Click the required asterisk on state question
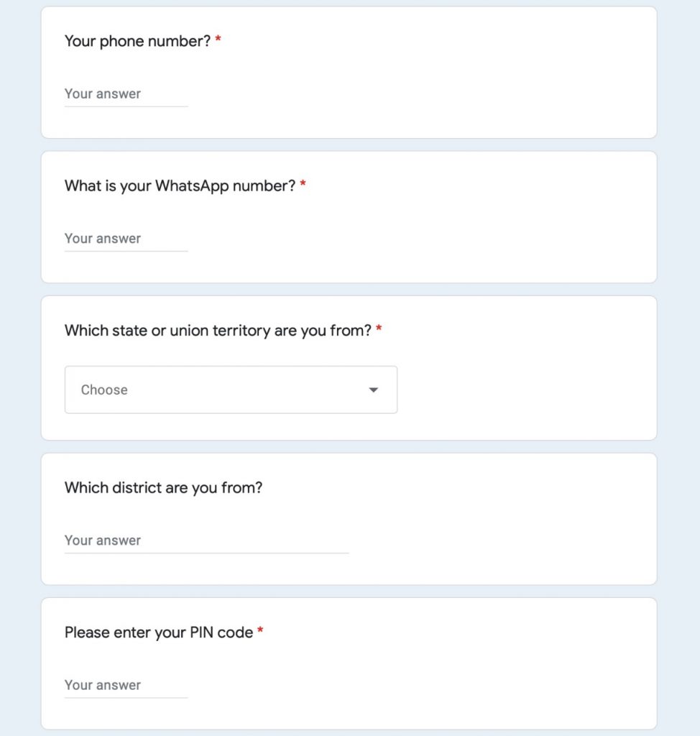This screenshot has height=736, width=700. coord(379,330)
